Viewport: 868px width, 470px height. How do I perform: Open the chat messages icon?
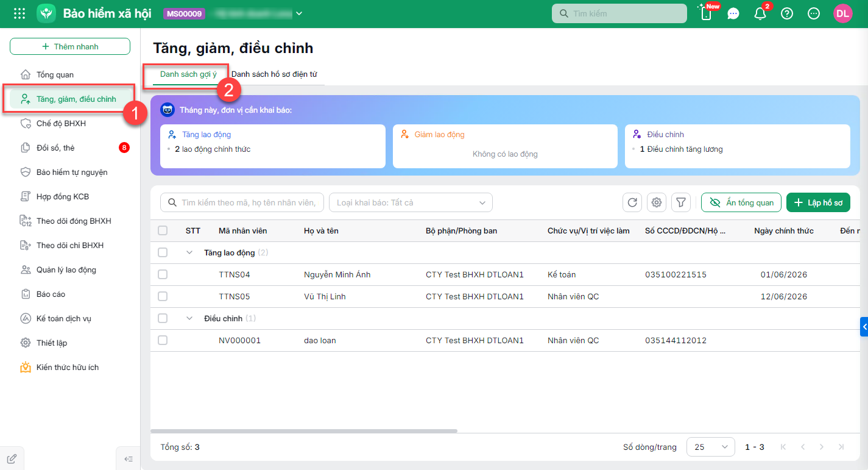click(733, 13)
